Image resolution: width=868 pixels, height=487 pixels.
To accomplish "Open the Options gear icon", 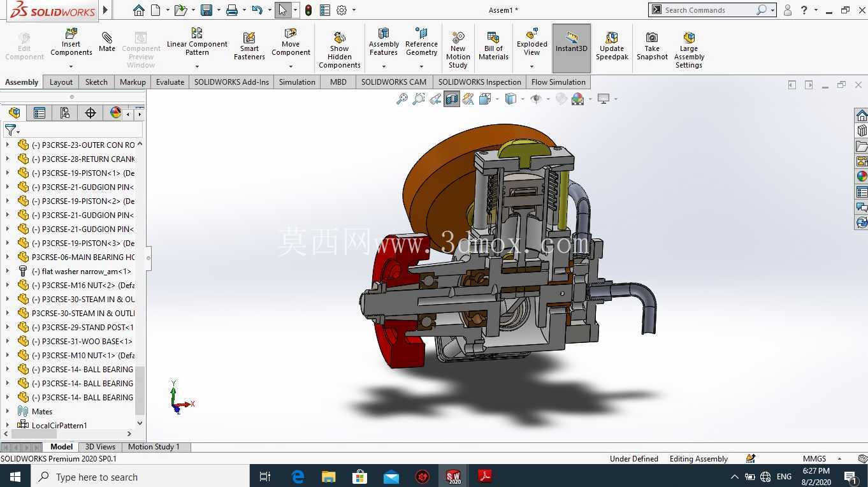I will pos(342,10).
